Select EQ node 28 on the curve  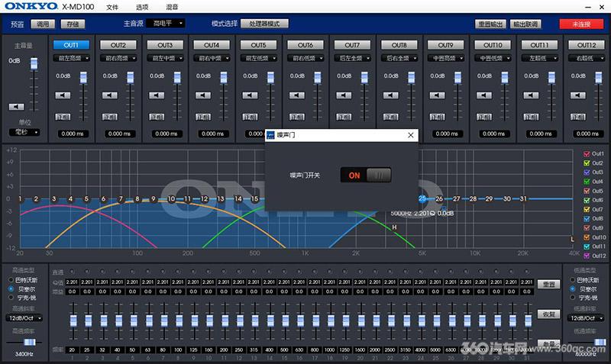tap(473, 199)
